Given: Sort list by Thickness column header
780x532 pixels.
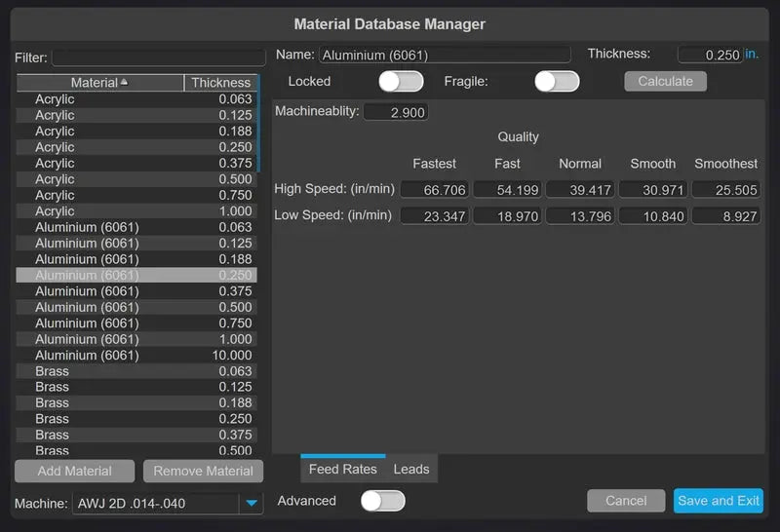Looking at the screenshot, I should point(220,83).
